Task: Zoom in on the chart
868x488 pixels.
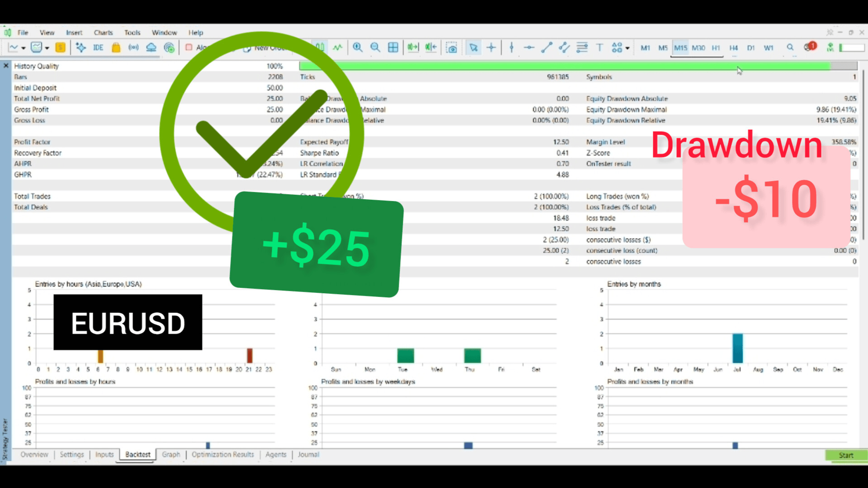Action: click(358, 47)
